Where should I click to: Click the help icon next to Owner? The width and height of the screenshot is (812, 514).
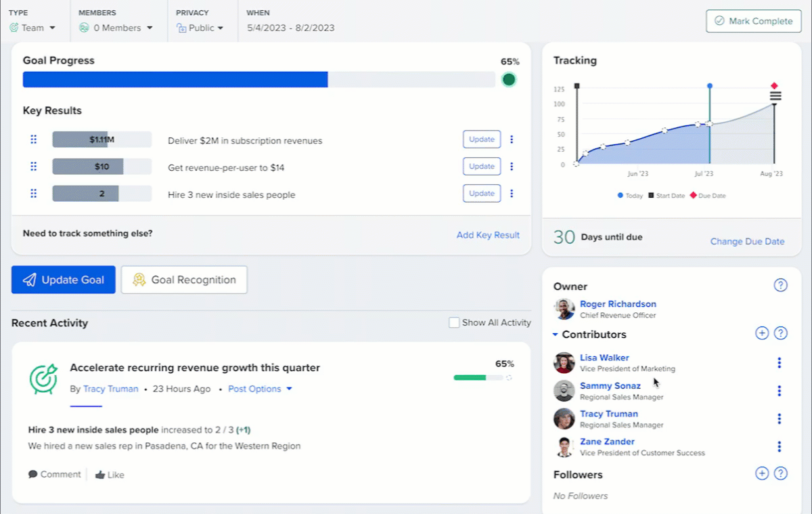[x=780, y=285]
